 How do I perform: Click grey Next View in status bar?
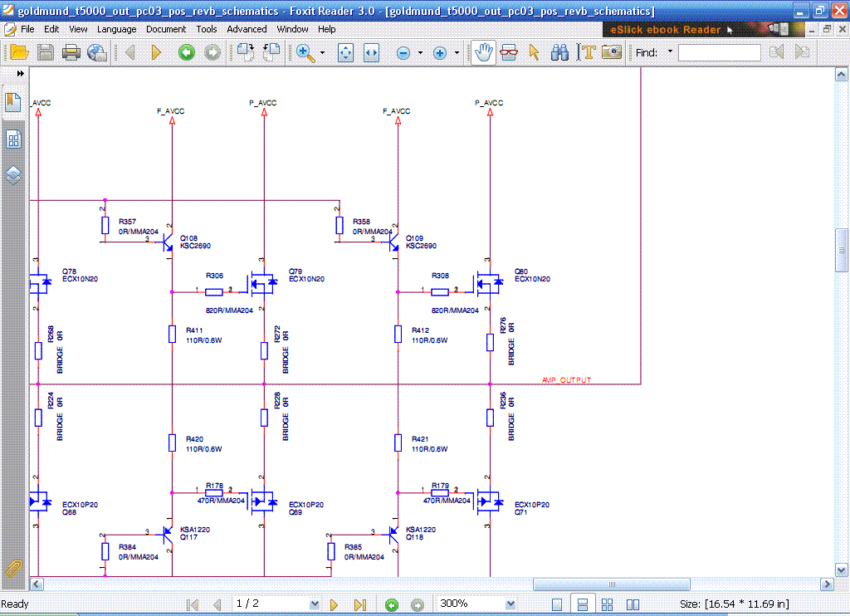tap(418, 604)
